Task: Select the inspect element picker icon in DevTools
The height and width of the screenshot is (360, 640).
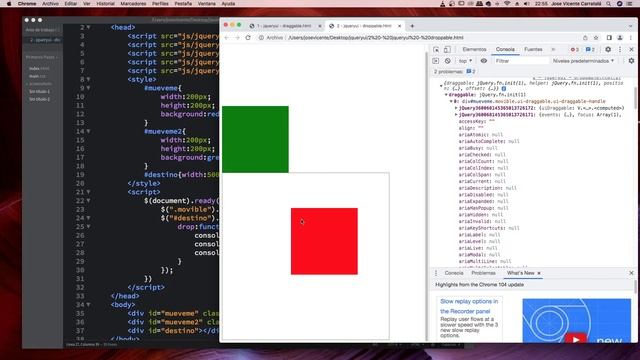Action: coord(436,49)
